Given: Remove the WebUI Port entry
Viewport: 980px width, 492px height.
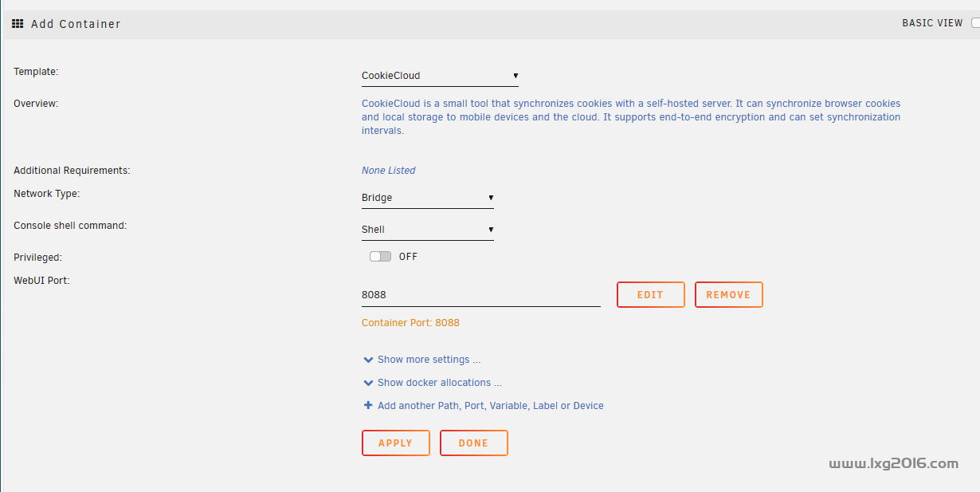Looking at the screenshot, I should coord(728,295).
